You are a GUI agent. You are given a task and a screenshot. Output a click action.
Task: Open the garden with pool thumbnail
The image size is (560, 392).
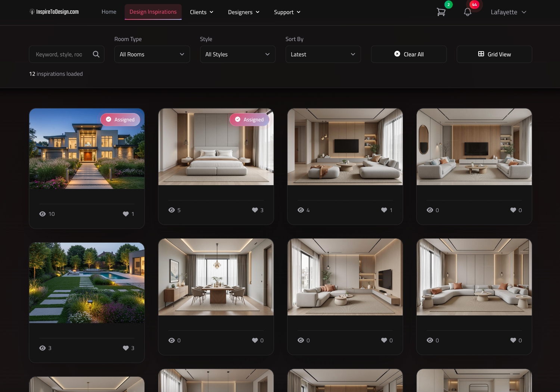point(87,283)
